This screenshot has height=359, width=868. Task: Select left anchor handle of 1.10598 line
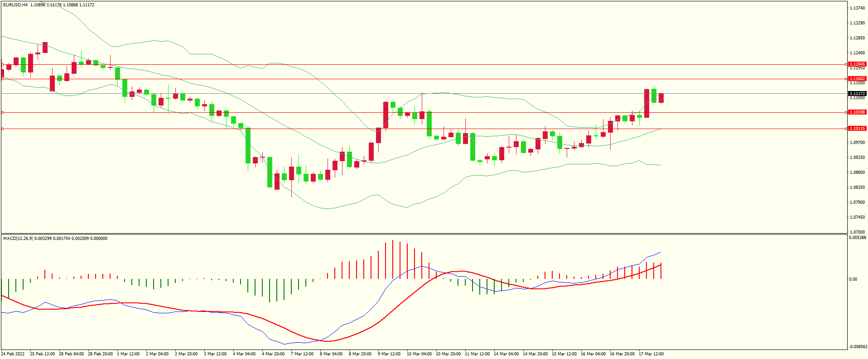(2, 112)
